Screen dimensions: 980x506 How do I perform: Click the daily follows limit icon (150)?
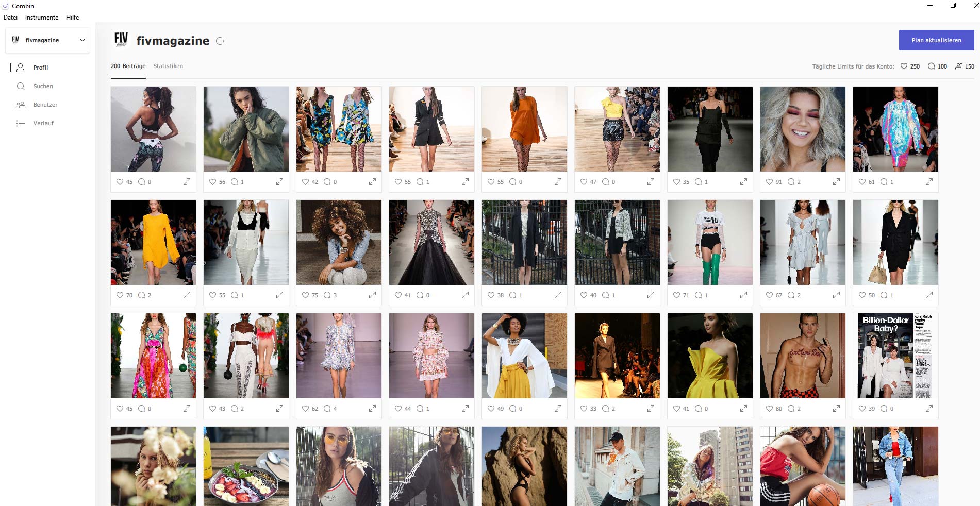[958, 66]
